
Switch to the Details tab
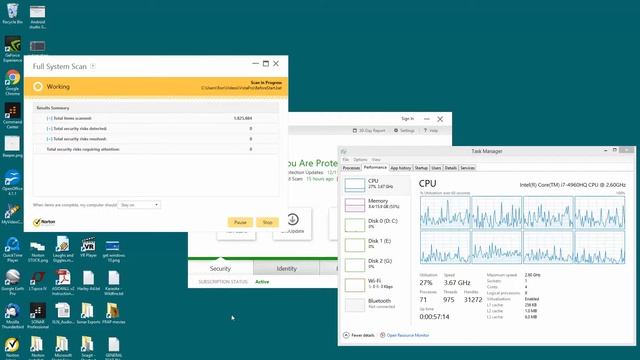(x=451, y=168)
